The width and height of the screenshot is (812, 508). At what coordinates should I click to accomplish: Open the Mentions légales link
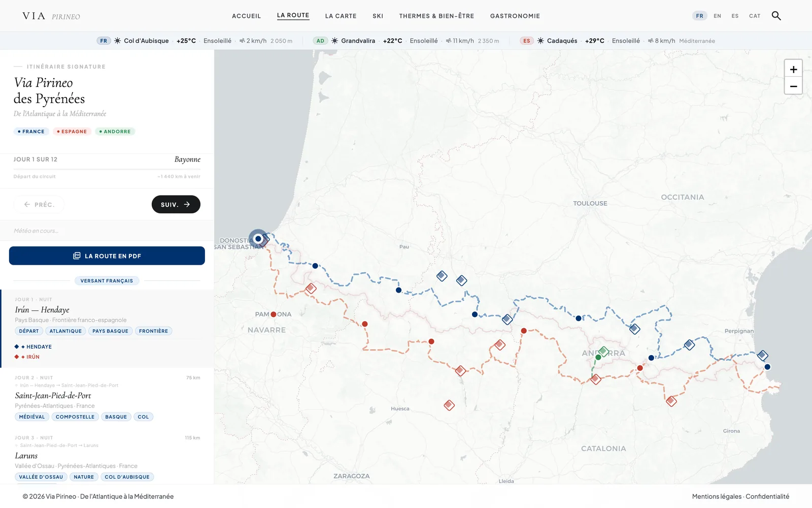click(x=717, y=496)
